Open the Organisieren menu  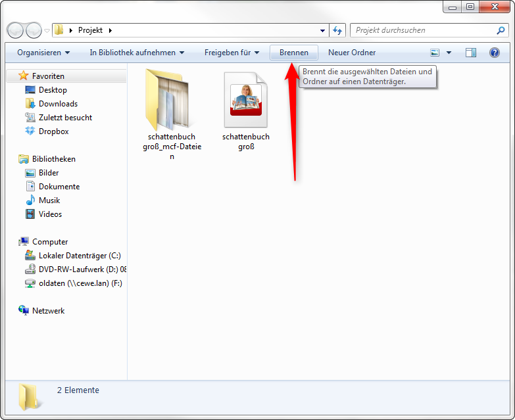coord(43,53)
